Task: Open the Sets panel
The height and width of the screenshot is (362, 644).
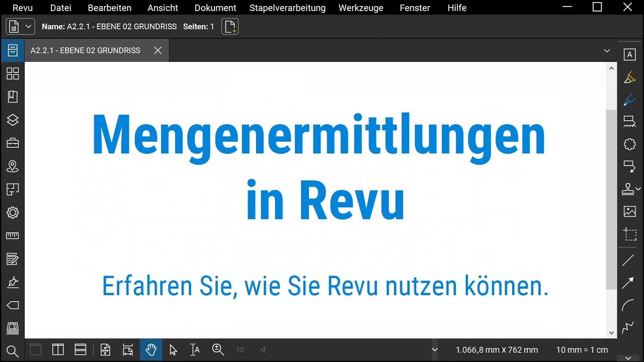Action: (13, 190)
